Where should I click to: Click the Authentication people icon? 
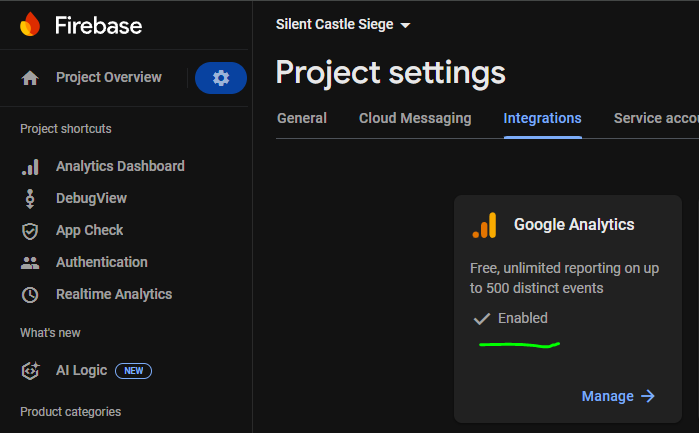(x=30, y=263)
